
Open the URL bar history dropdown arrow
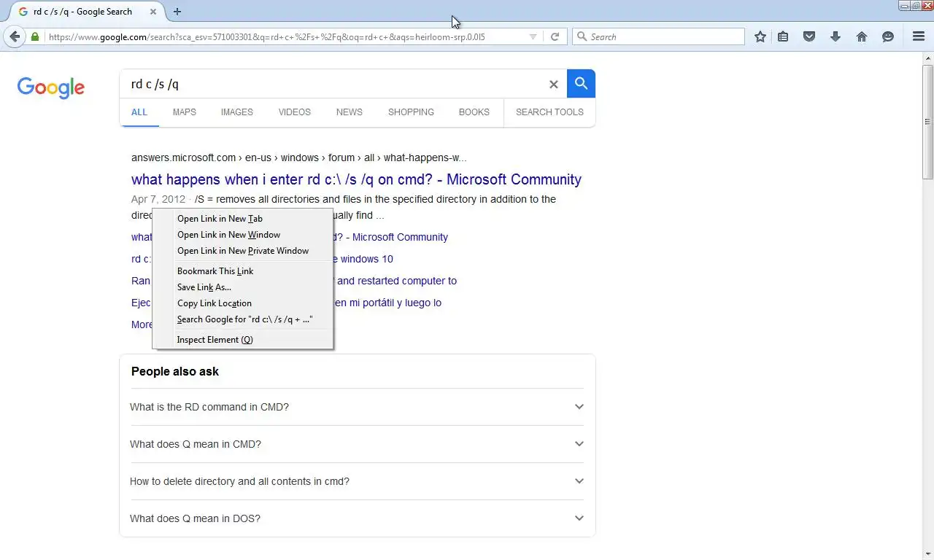tap(533, 37)
